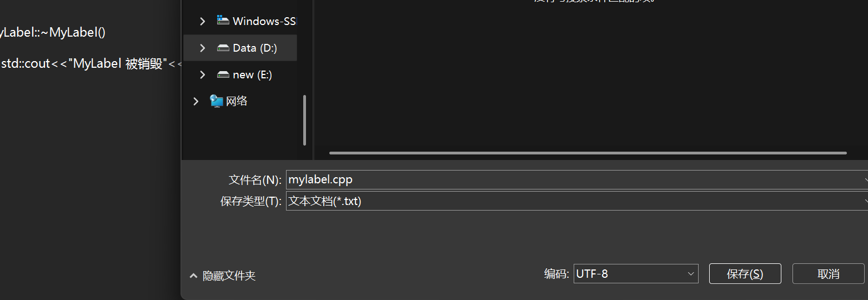Screen dimensions: 868x300
Task: Click the caret icon beside 隐藏文件夹
Action: 193,276
